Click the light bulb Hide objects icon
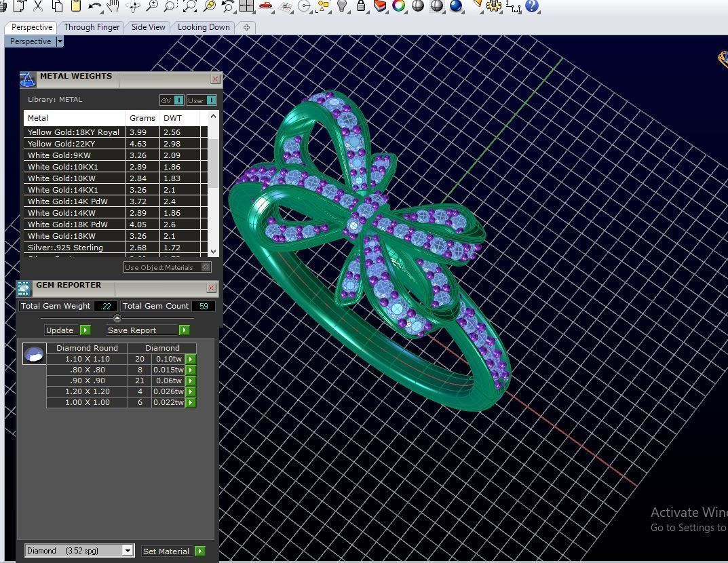This screenshot has width=728, height=563. pyautogui.click(x=342, y=6)
